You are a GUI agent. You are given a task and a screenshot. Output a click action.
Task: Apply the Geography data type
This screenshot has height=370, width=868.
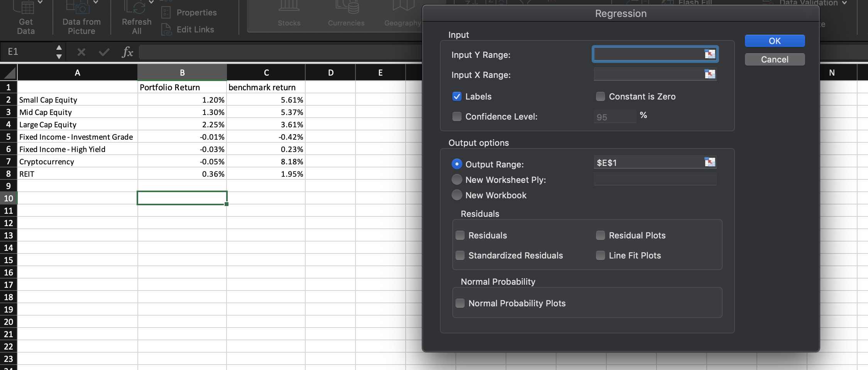[401, 14]
